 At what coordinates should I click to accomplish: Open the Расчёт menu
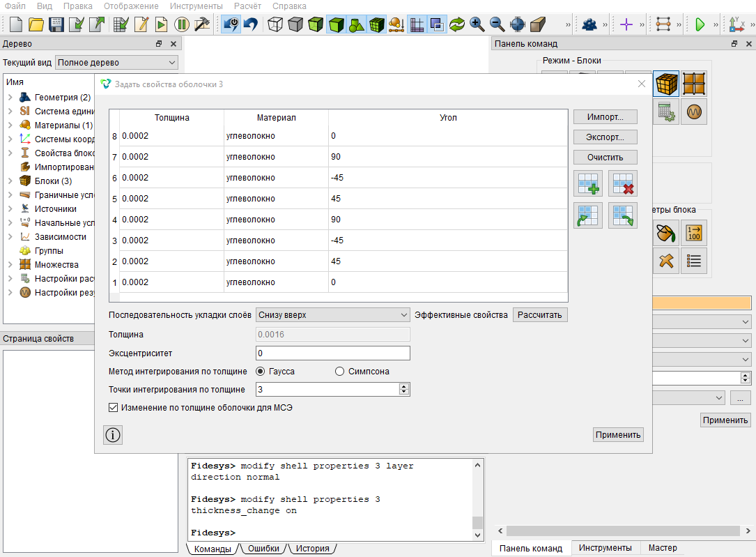[x=247, y=6]
